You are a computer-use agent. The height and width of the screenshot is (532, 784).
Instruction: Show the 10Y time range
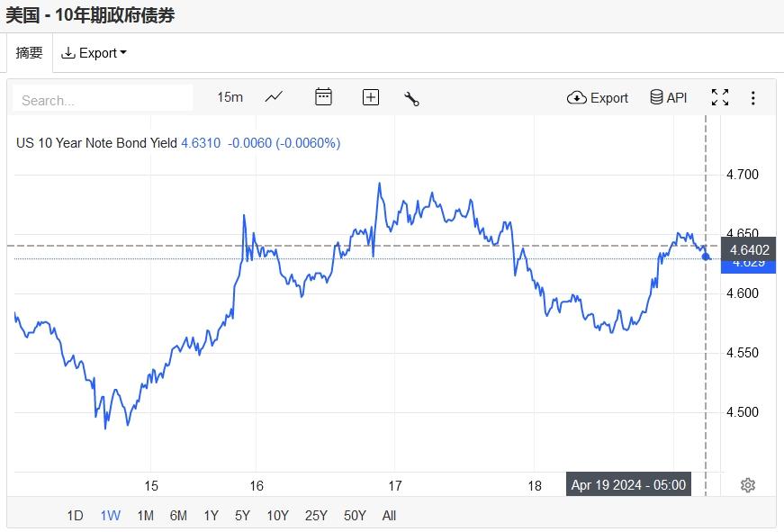pyautogui.click(x=277, y=516)
